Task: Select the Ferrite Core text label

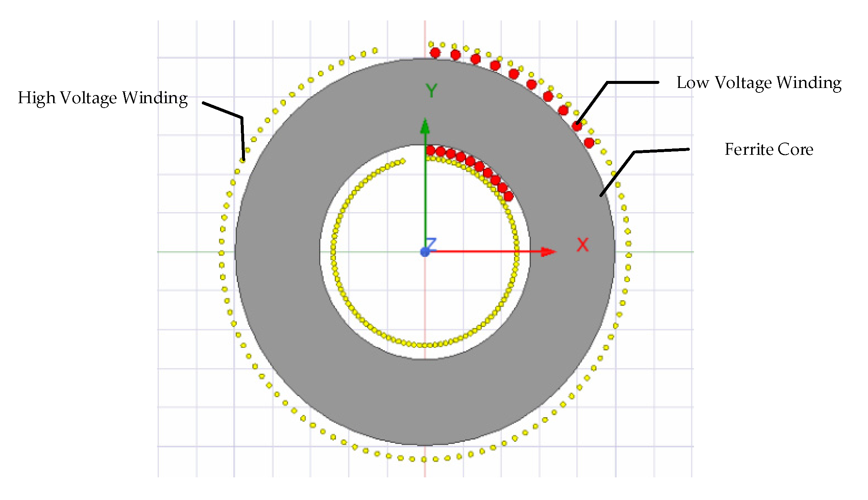Action: [x=769, y=149]
